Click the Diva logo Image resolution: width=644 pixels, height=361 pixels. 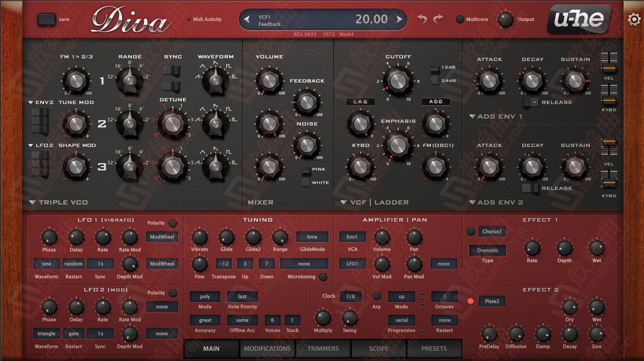coord(130,20)
